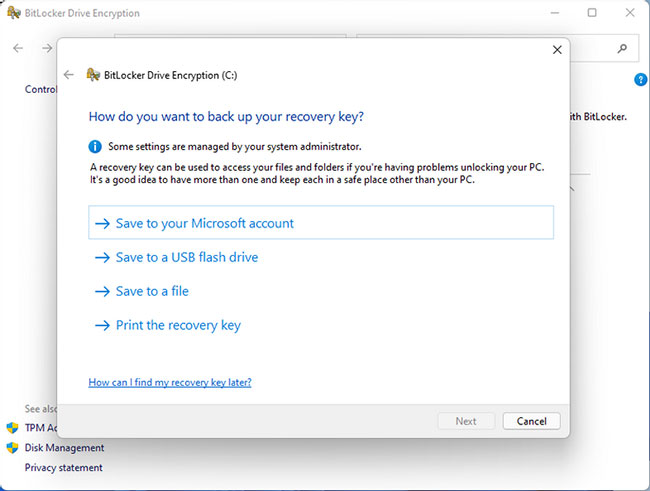The width and height of the screenshot is (650, 491).
Task: Minimize the BitLocker Drive Encryption window
Action: point(555,13)
